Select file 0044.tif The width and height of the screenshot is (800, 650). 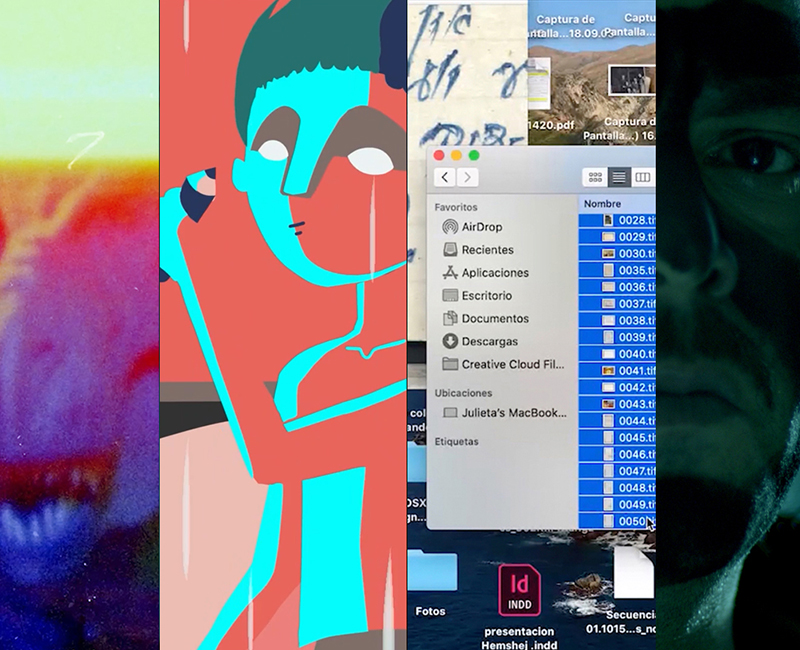(617, 421)
